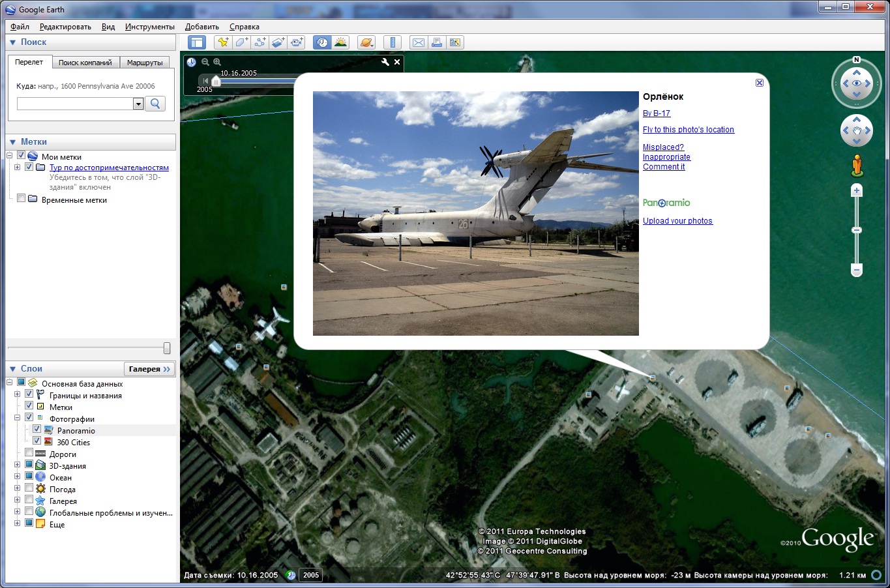The height and width of the screenshot is (588, 890).
Task: Click the year 2005 button in status bar
Action: click(x=311, y=575)
